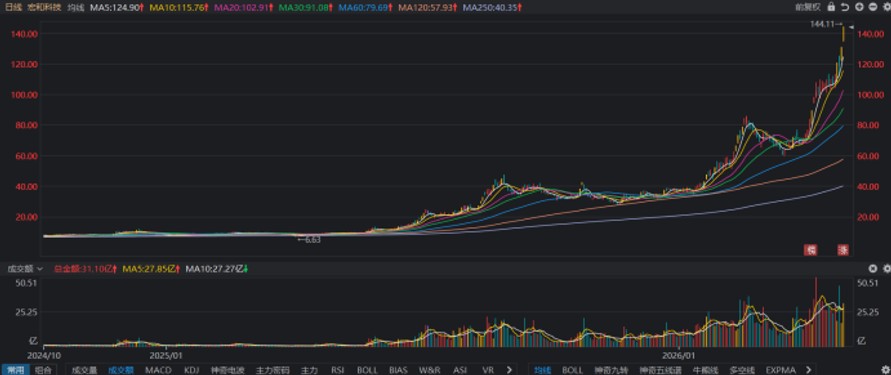891x375 pixels.
Task: Select the EXPMA overlay
Action: 781,370
